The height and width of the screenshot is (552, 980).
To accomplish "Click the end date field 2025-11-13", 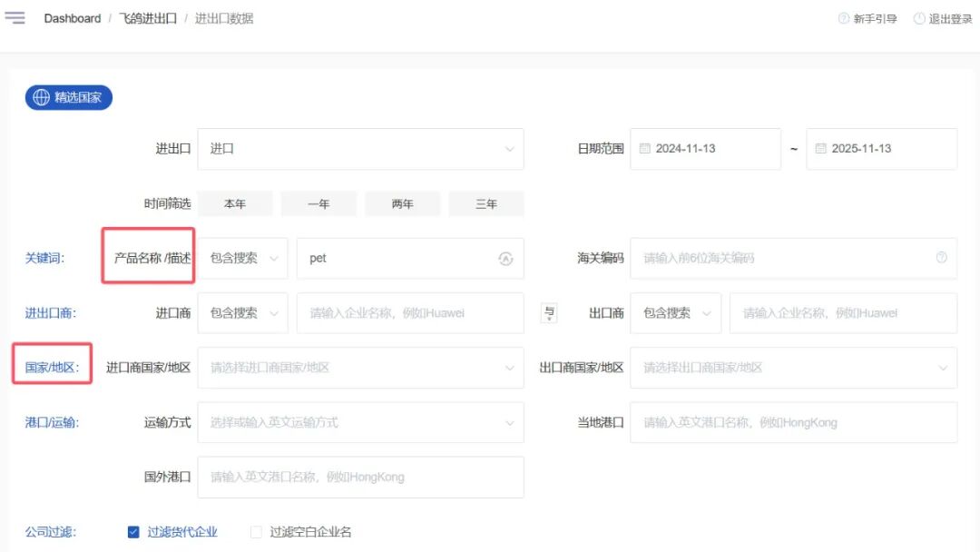I will pos(881,149).
